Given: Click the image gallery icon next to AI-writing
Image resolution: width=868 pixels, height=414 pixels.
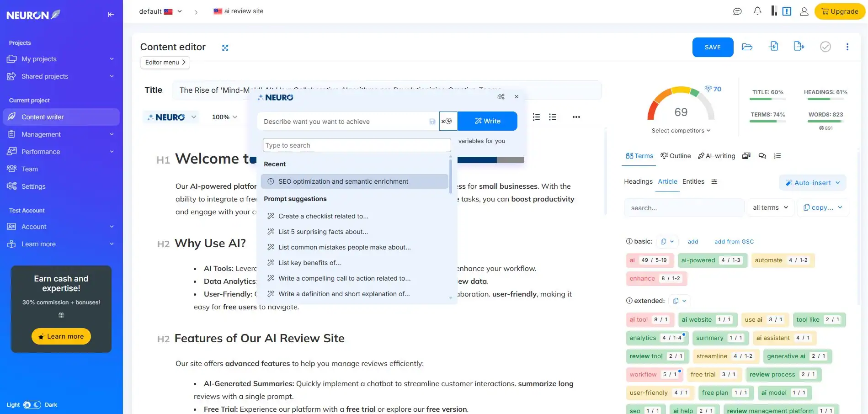Looking at the screenshot, I should (x=746, y=155).
